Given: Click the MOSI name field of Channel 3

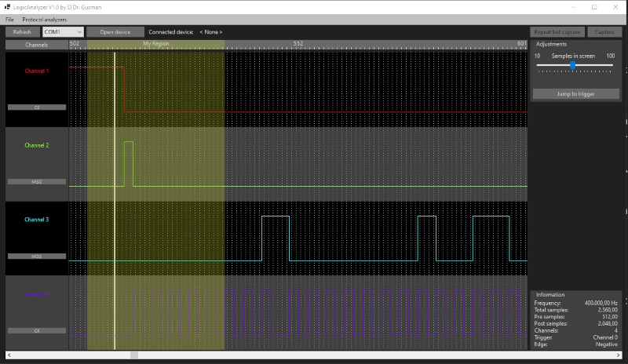Looking at the screenshot, I should point(37,256).
